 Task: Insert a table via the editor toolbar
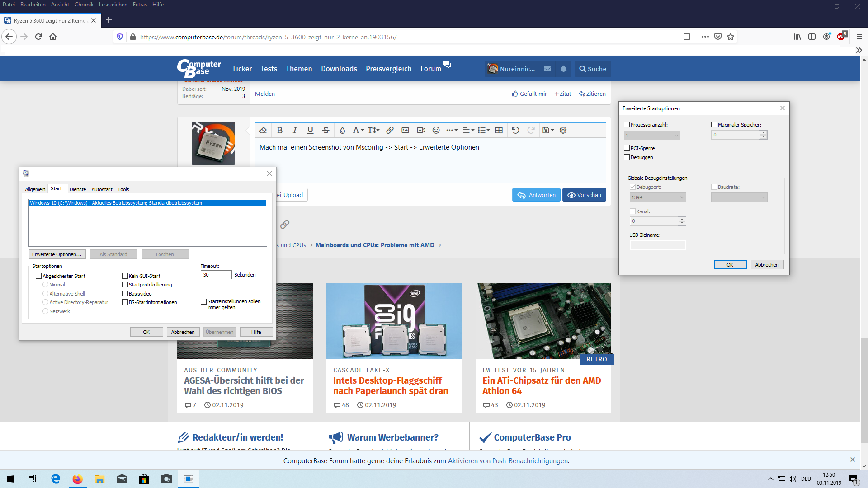point(499,130)
